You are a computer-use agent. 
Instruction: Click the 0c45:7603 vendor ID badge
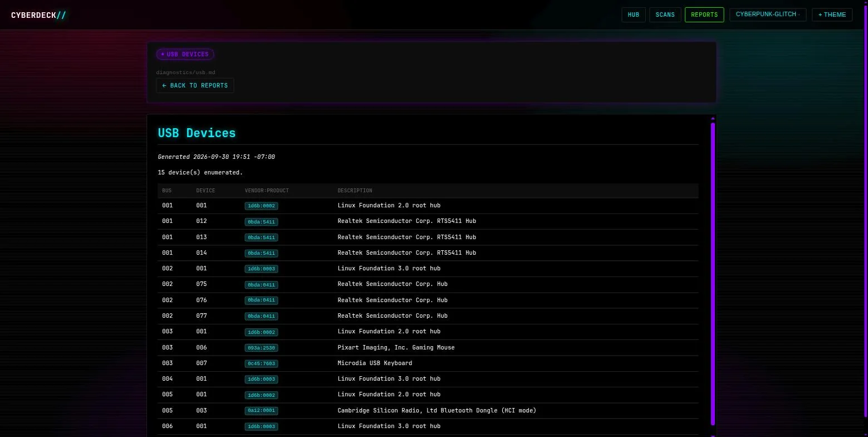tap(261, 363)
